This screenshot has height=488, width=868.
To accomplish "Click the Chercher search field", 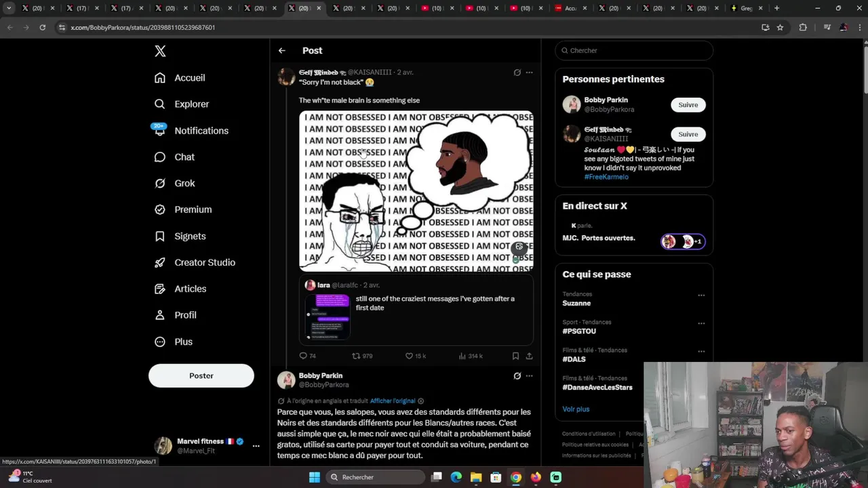I will click(x=634, y=51).
